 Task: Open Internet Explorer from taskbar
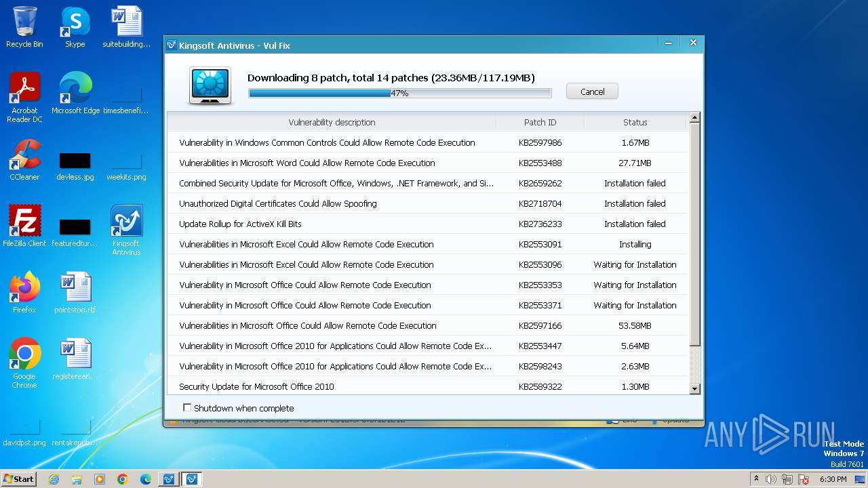54,479
